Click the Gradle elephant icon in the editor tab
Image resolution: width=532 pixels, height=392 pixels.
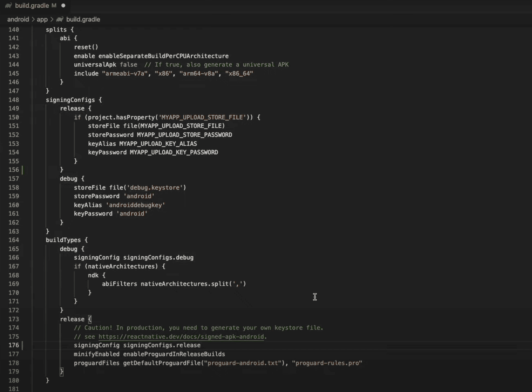click(8, 5)
